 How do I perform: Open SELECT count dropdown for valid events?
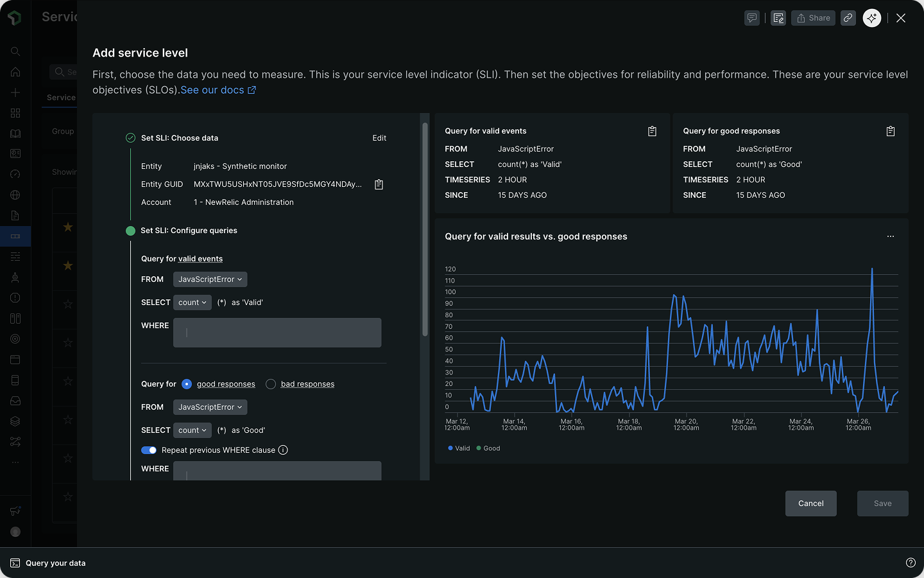click(x=193, y=302)
